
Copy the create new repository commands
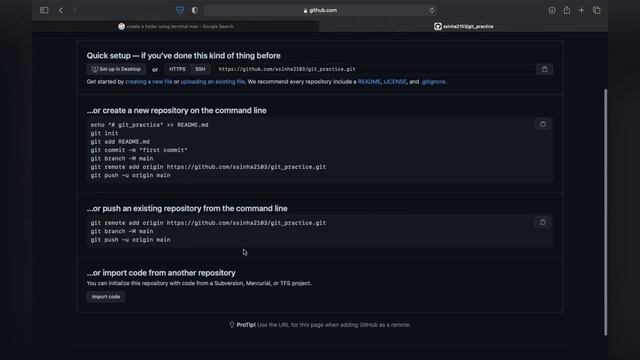[x=543, y=124]
